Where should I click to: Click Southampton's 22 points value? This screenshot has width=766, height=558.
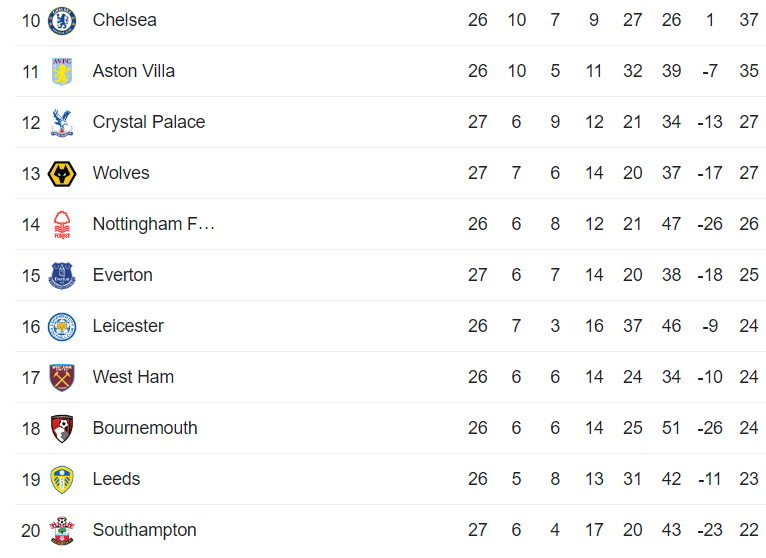(749, 530)
